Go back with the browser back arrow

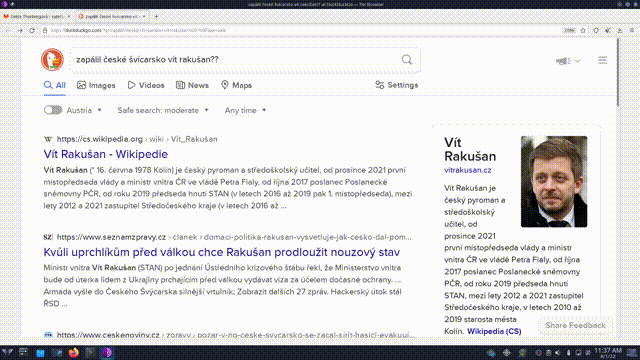coord(8,31)
